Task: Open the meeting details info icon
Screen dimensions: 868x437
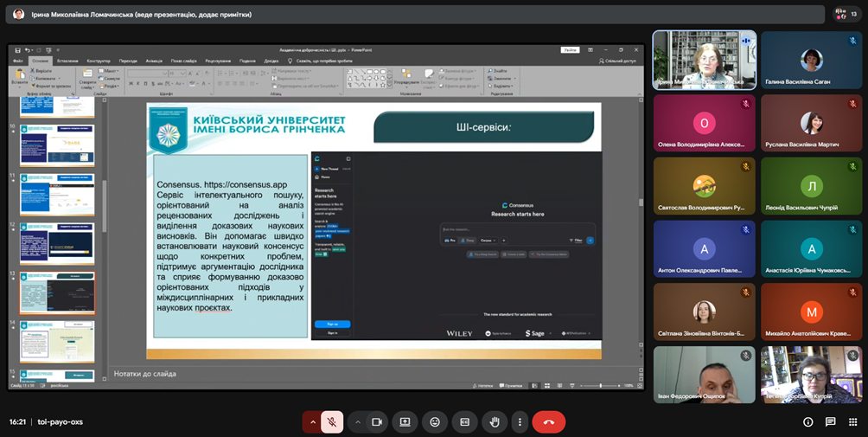Action: (x=808, y=421)
